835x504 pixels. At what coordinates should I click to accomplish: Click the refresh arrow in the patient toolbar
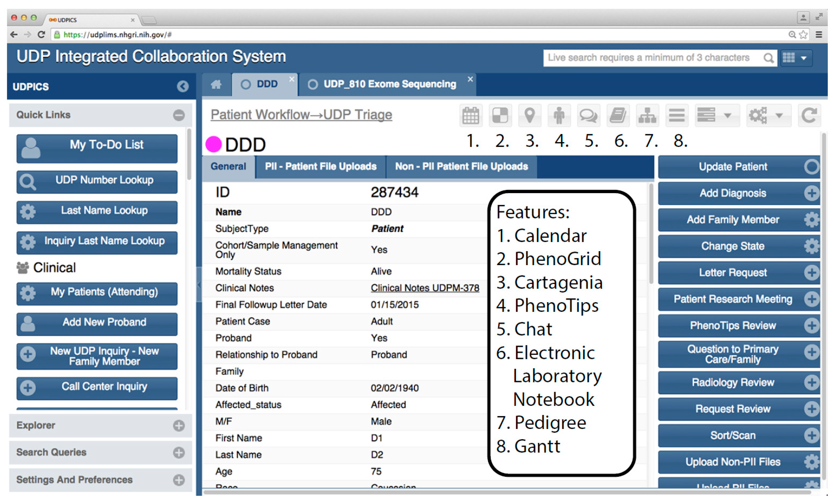809,115
